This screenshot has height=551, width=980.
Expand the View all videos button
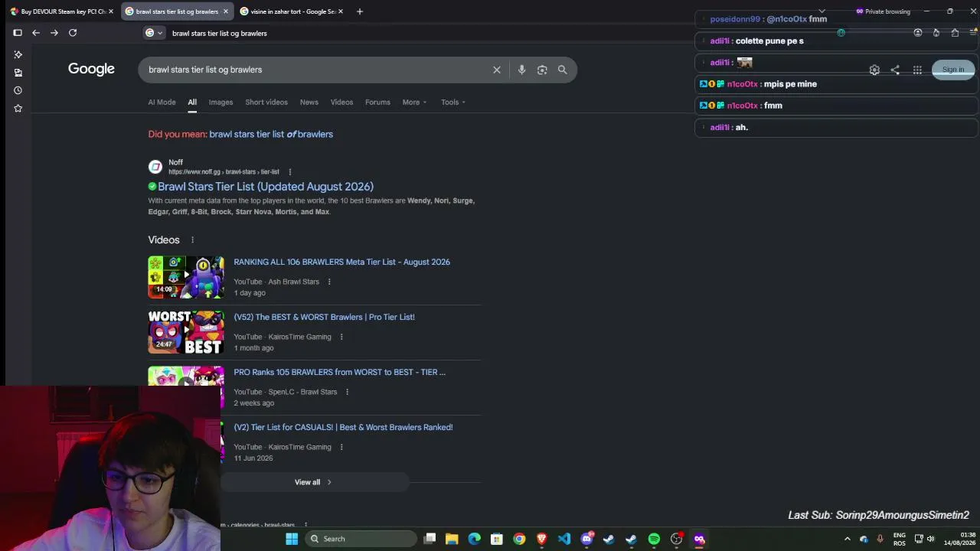313,482
